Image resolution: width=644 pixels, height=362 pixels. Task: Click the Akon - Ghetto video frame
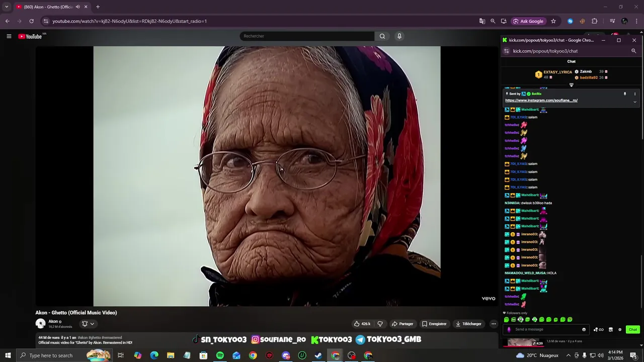(267, 176)
